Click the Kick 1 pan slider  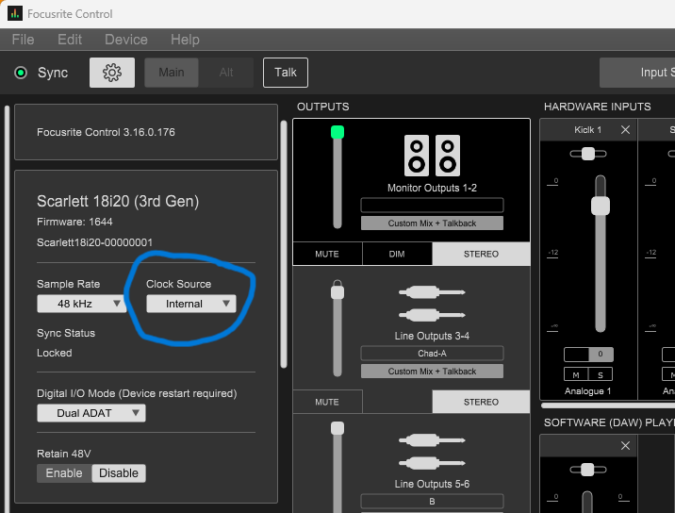(x=588, y=154)
